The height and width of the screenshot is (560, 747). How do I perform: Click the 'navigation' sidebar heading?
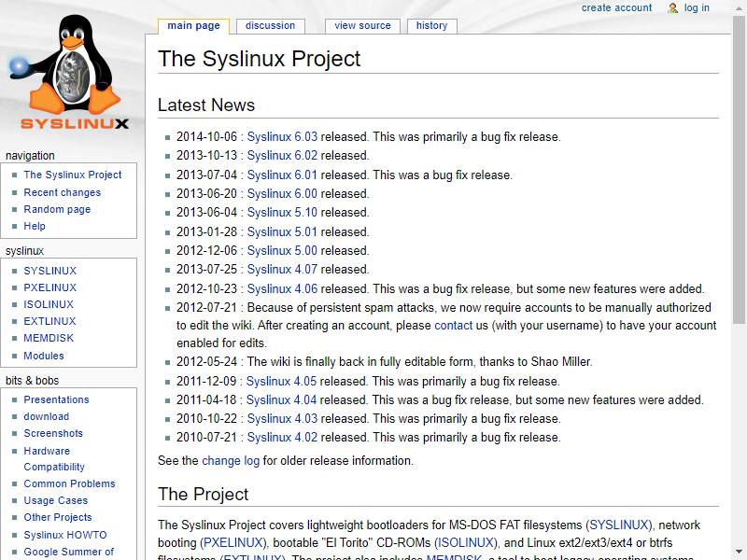[30, 156]
